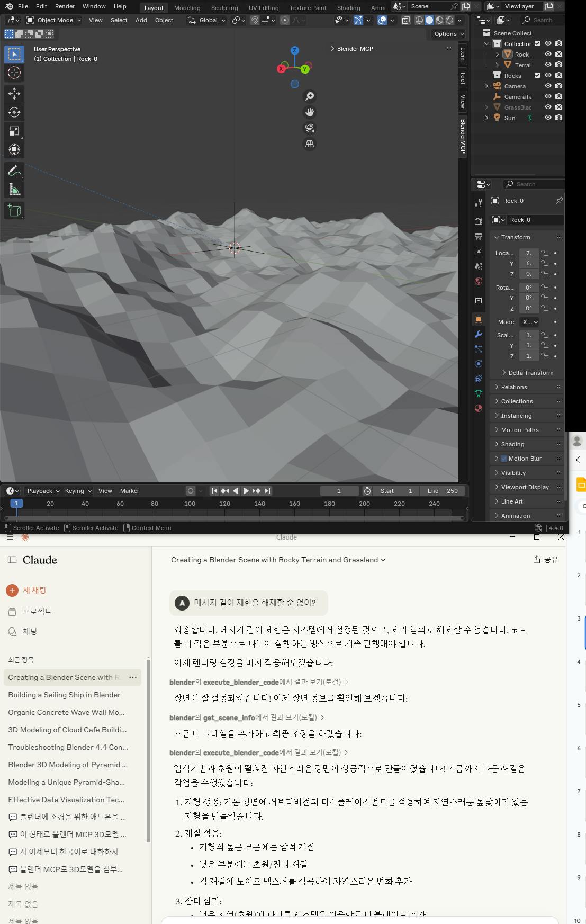This screenshot has width=586, height=924.
Task: Open the viewport Add menu
Action: coord(141,20)
